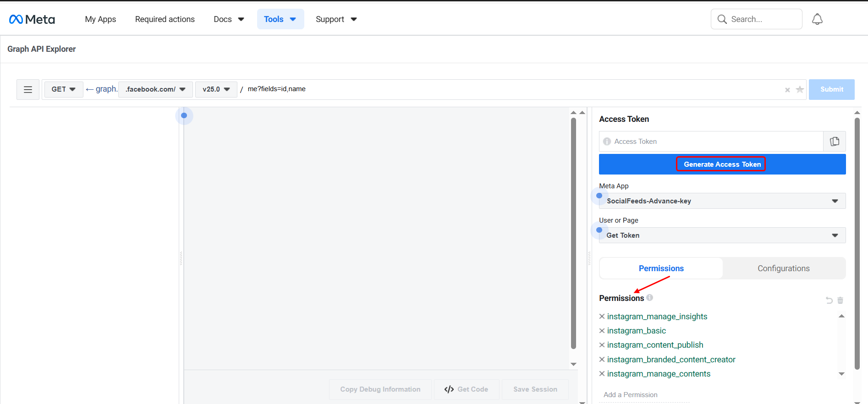Open the hamburger sidebar menu

tap(28, 89)
